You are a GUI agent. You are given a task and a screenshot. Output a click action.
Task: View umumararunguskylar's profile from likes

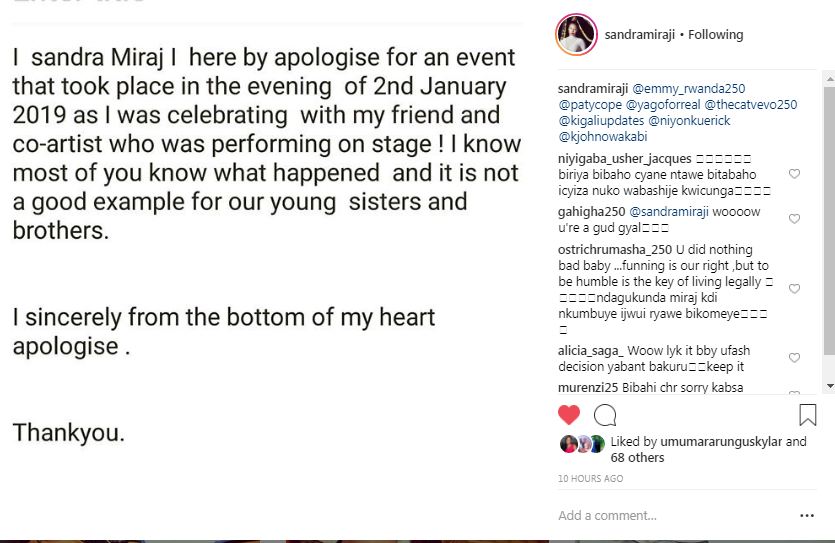(x=724, y=442)
